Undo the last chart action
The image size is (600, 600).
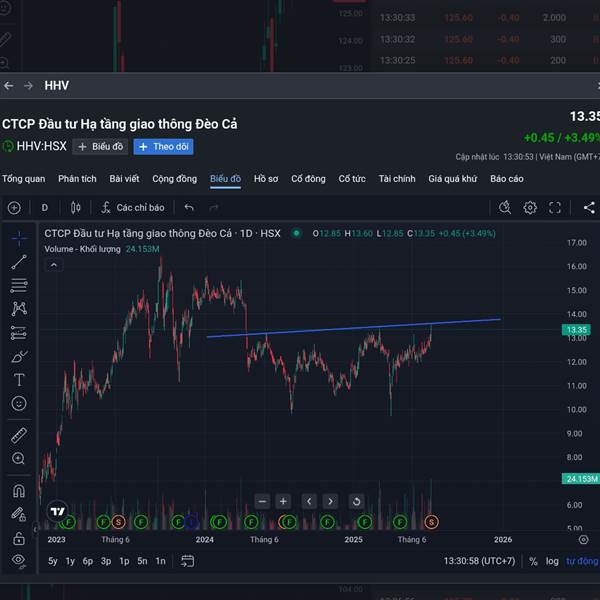[x=189, y=208]
